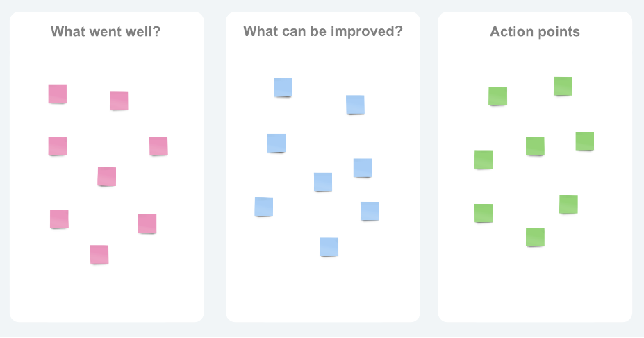Select the bottommost blue sticky note

click(x=329, y=247)
